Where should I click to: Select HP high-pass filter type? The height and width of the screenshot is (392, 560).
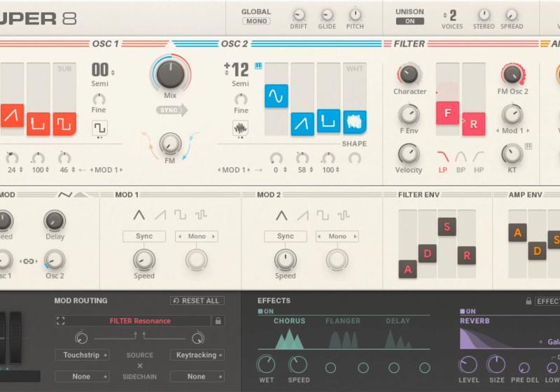pyautogui.click(x=479, y=162)
